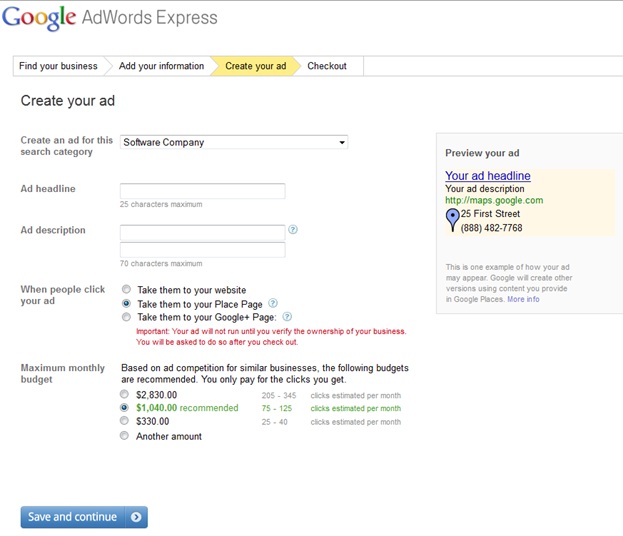Click help icon beside Ad description field
This screenshot has height=536, width=623.
point(293,230)
